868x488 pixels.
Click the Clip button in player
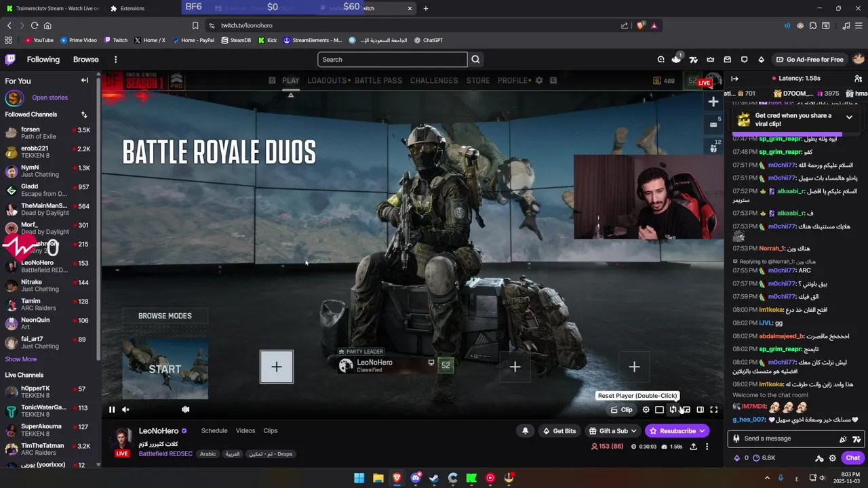[x=621, y=409]
